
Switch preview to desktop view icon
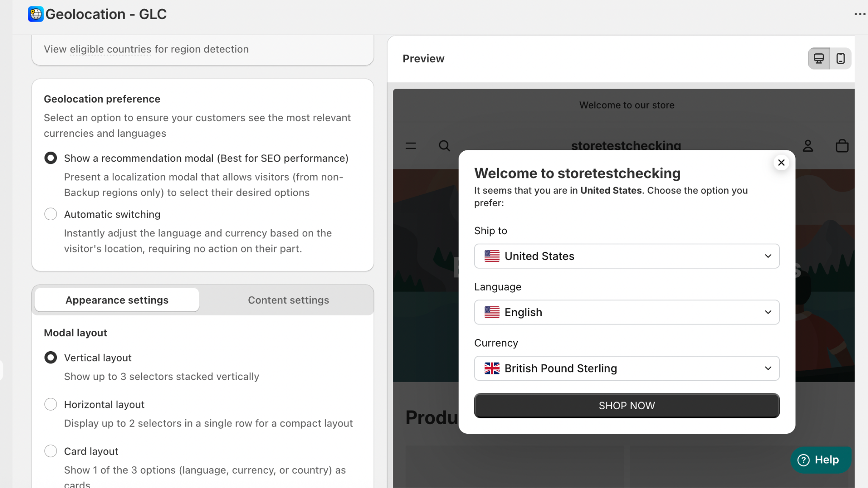click(x=818, y=58)
